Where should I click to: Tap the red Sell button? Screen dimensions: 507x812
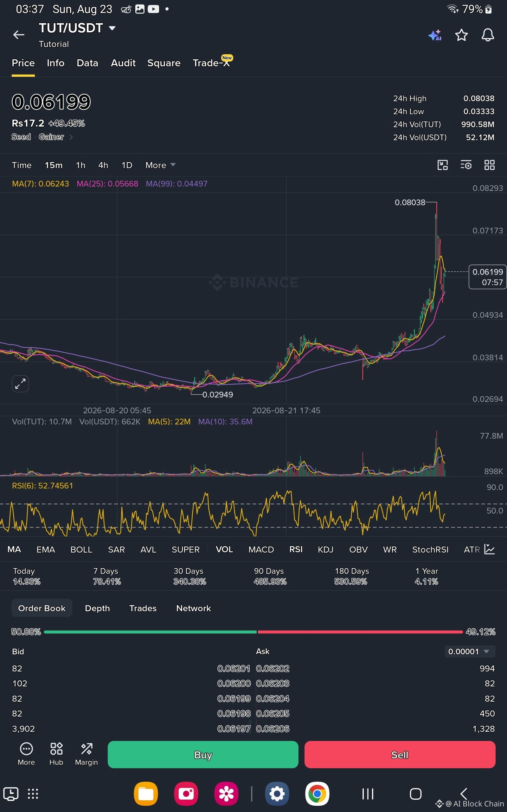(x=400, y=755)
